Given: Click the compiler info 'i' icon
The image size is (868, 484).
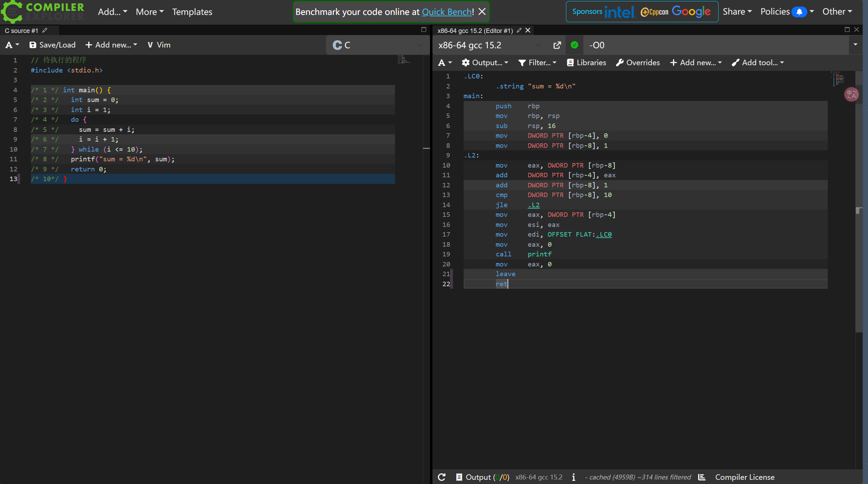Looking at the screenshot, I should pyautogui.click(x=574, y=477).
